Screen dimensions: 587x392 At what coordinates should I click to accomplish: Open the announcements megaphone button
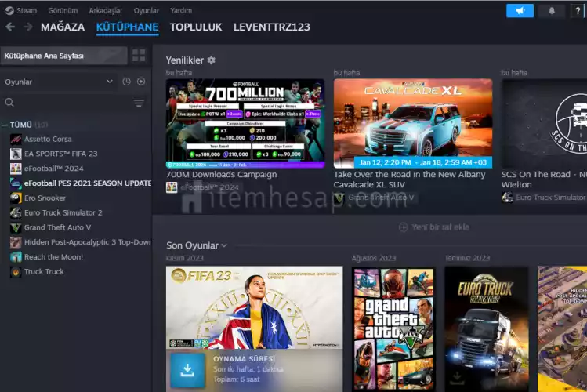(520, 10)
